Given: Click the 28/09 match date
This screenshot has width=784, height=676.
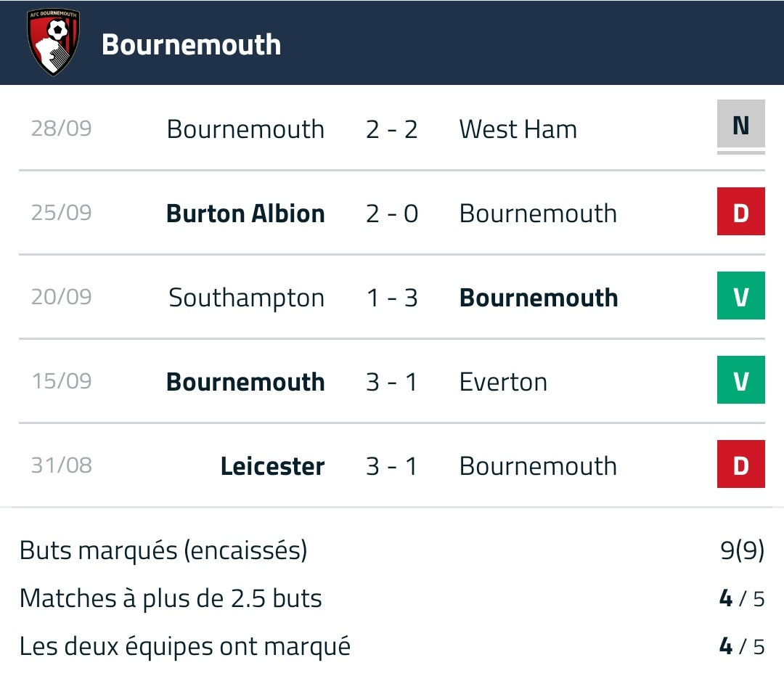Looking at the screenshot, I should point(61,129).
